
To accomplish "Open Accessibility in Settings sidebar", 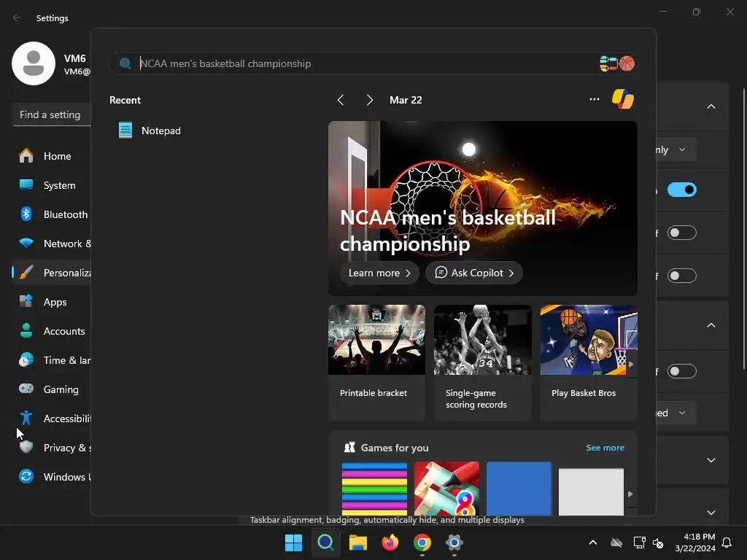I will (x=52, y=418).
